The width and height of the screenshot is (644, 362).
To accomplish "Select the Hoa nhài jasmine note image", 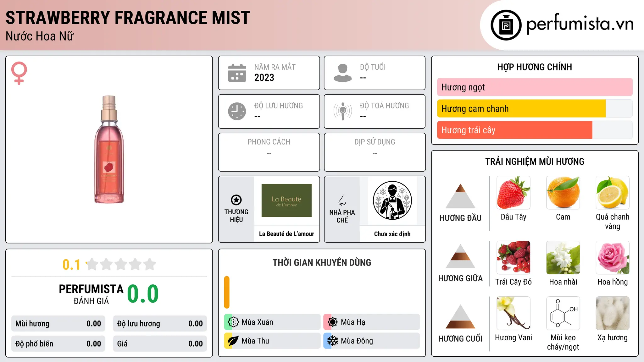I will pyautogui.click(x=563, y=258).
